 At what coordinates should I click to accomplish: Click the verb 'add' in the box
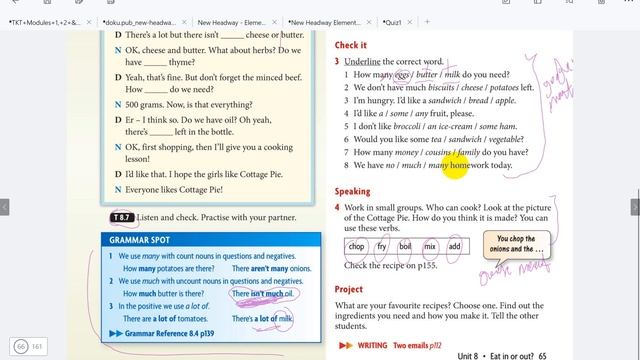(x=454, y=246)
